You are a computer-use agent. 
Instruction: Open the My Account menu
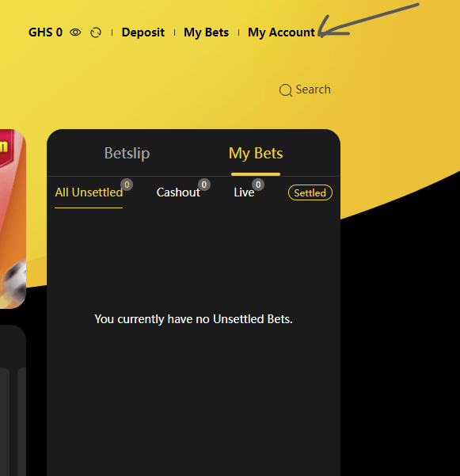pos(281,32)
